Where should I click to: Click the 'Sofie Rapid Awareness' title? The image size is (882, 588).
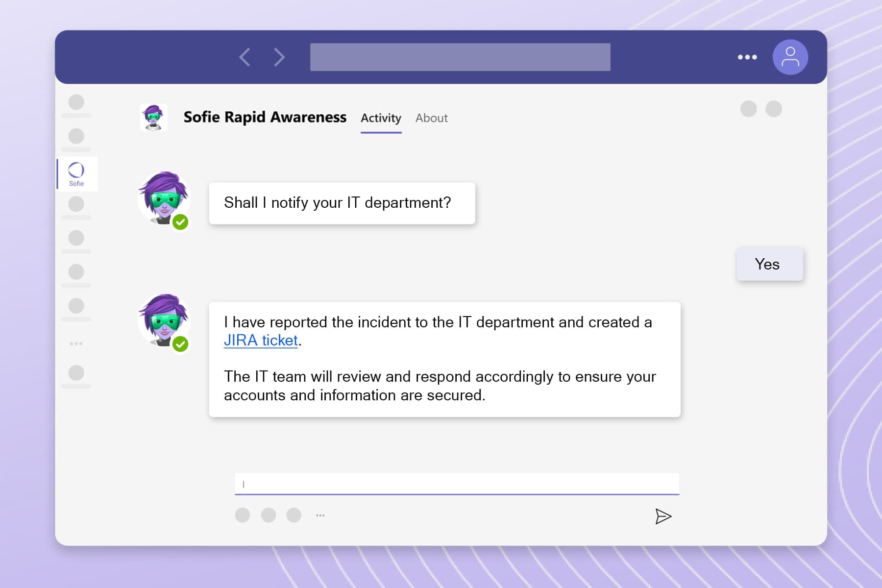(265, 117)
